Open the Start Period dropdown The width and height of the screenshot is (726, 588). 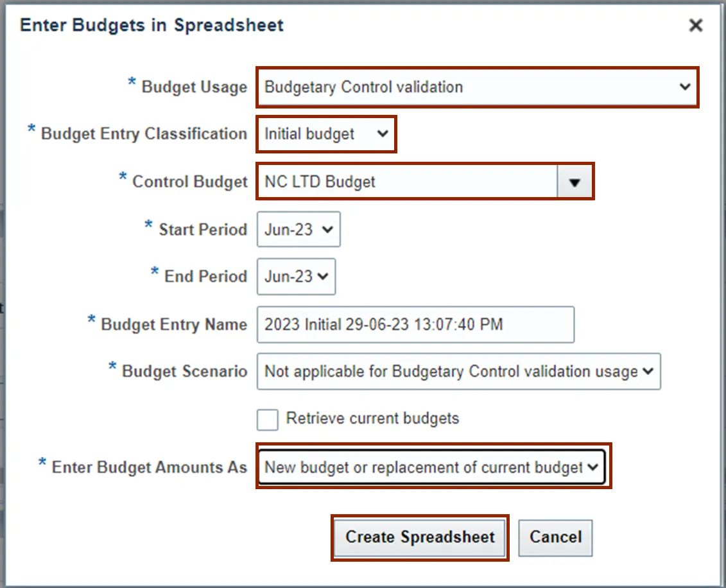(x=298, y=230)
